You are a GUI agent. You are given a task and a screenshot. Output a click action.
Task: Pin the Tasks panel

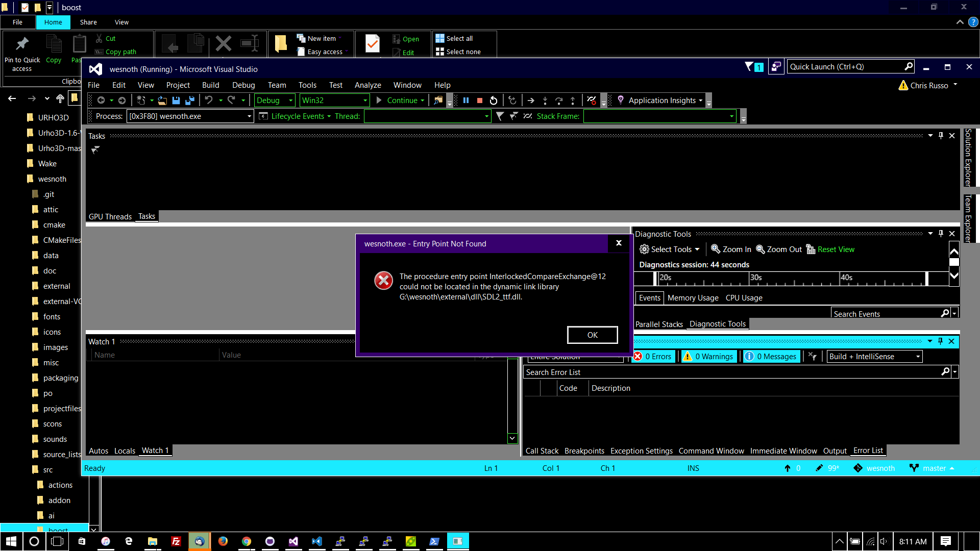click(941, 136)
